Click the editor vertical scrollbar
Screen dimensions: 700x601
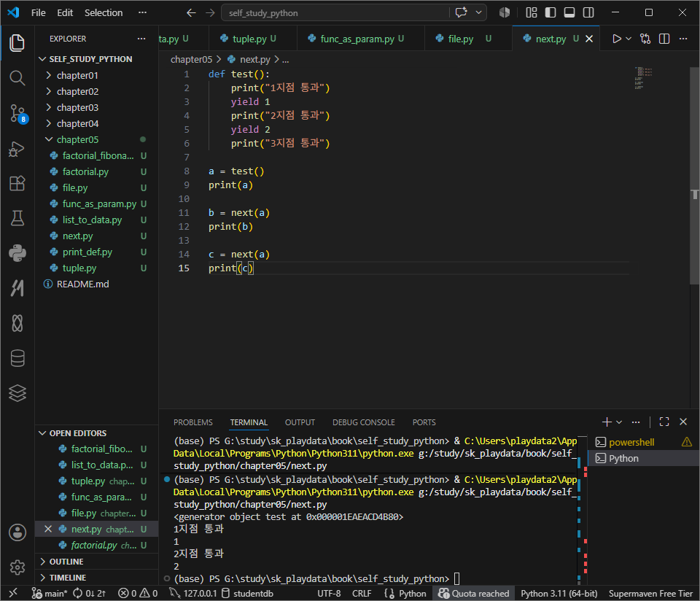click(694, 176)
